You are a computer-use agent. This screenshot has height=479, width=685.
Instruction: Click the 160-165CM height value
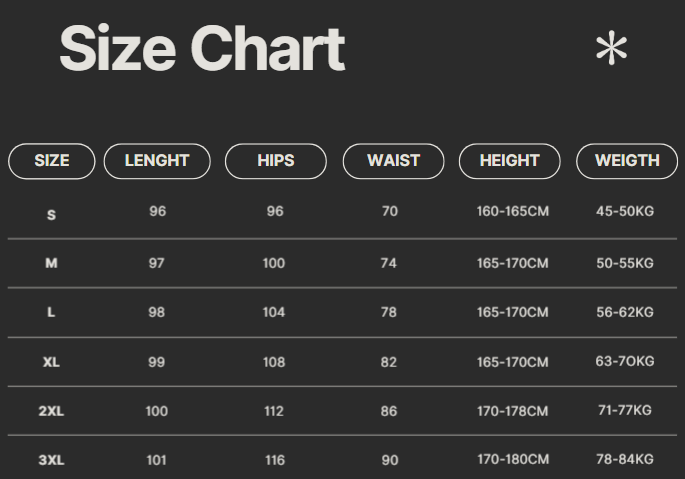click(512, 212)
